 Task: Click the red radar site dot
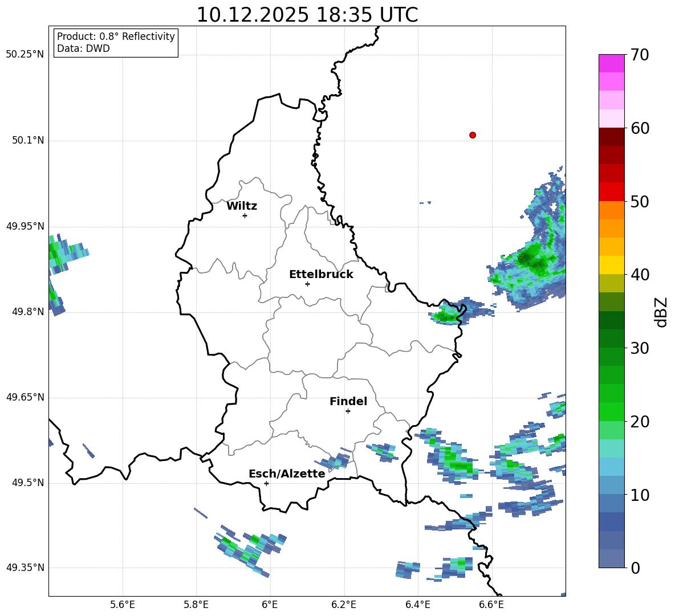472,135
